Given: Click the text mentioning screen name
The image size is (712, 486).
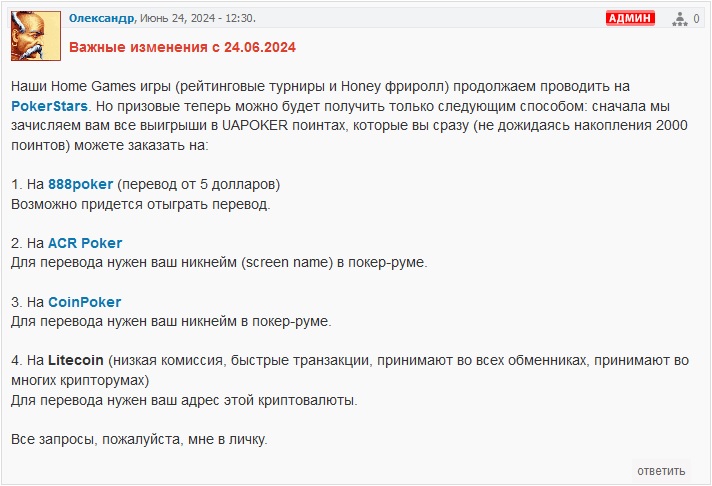Looking at the screenshot, I should (x=287, y=263).
